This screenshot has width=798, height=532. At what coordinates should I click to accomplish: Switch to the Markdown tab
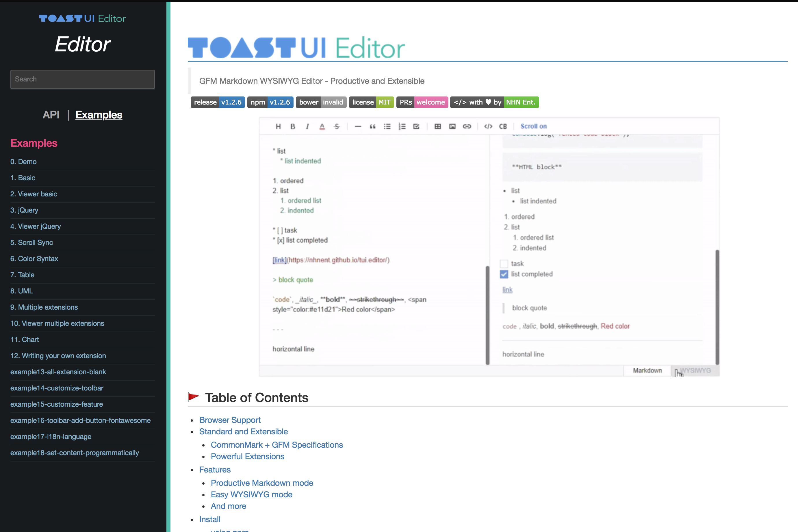(647, 371)
